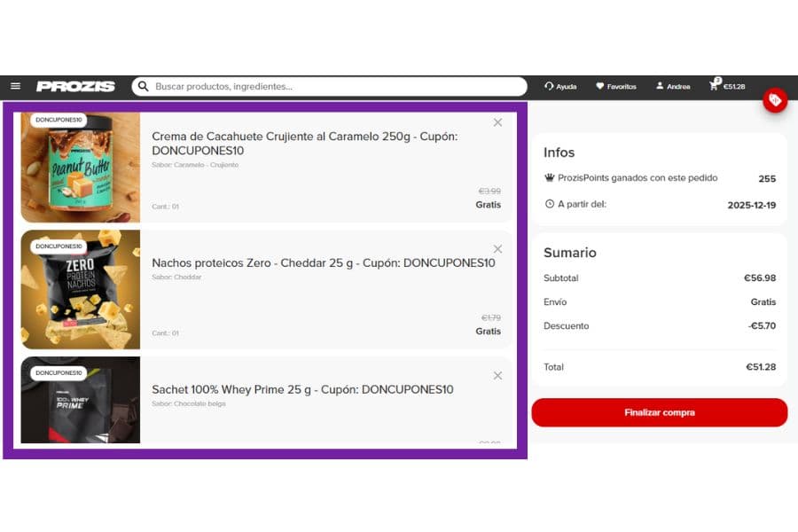Screen dimensions: 798x532
Task: Click ProzisPoints ganados con este pedido
Action: point(638,177)
